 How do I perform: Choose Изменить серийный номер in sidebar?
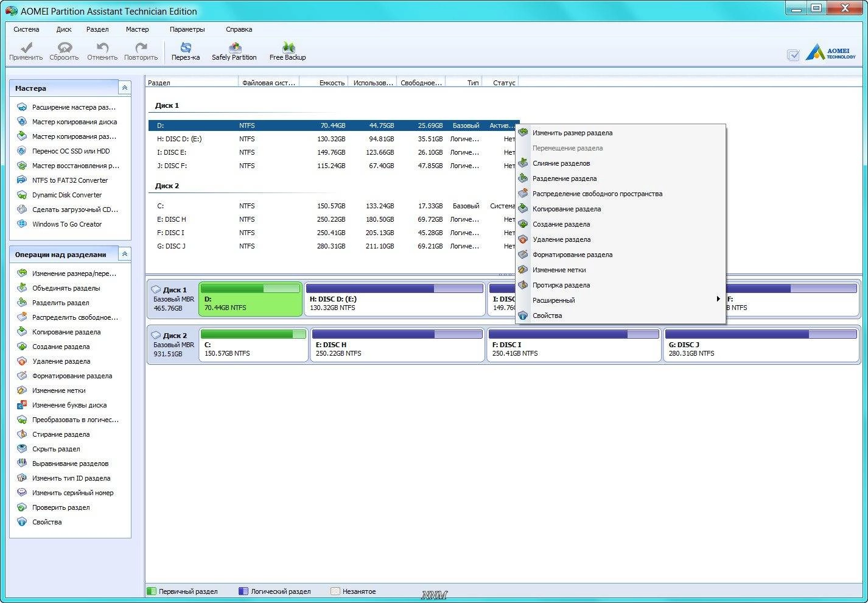(72, 493)
